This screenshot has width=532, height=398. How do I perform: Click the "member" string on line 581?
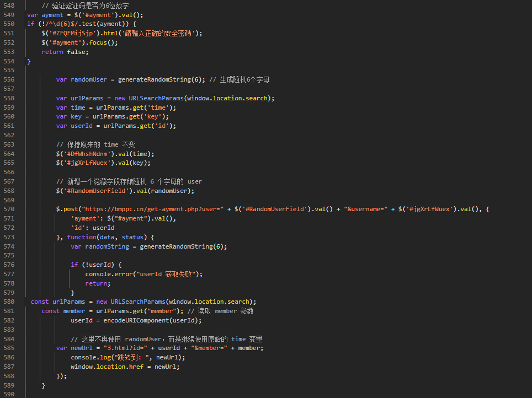(162, 311)
